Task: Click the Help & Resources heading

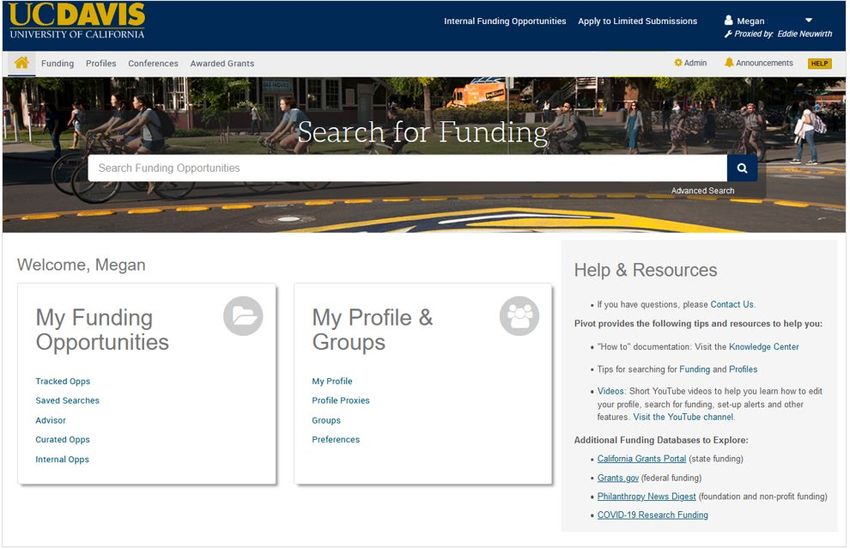Action: click(x=647, y=270)
